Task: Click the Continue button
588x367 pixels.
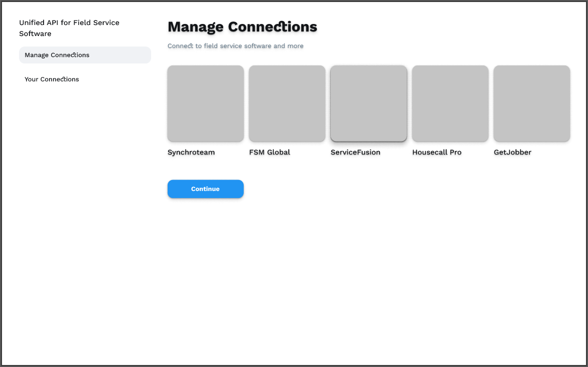Action: (x=205, y=189)
